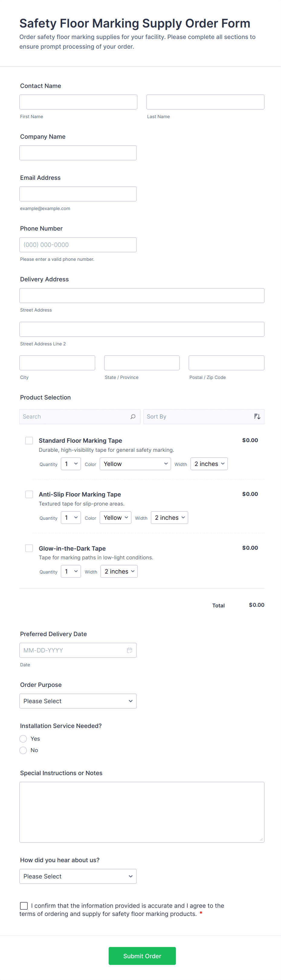This screenshot has width=281, height=980.
Task: Click the search magnifier icon in Product Selection
Action: tap(133, 417)
